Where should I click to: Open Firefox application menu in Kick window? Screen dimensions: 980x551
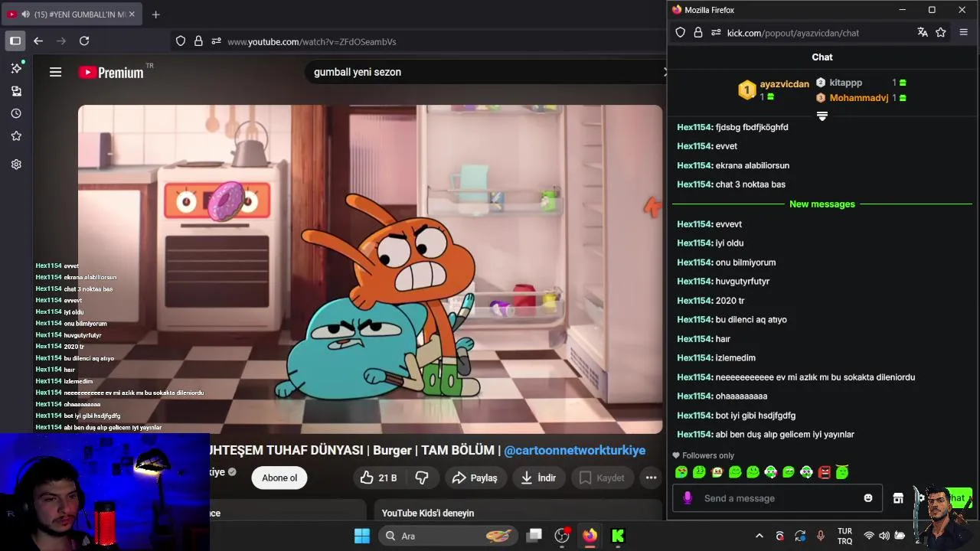(963, 32)
